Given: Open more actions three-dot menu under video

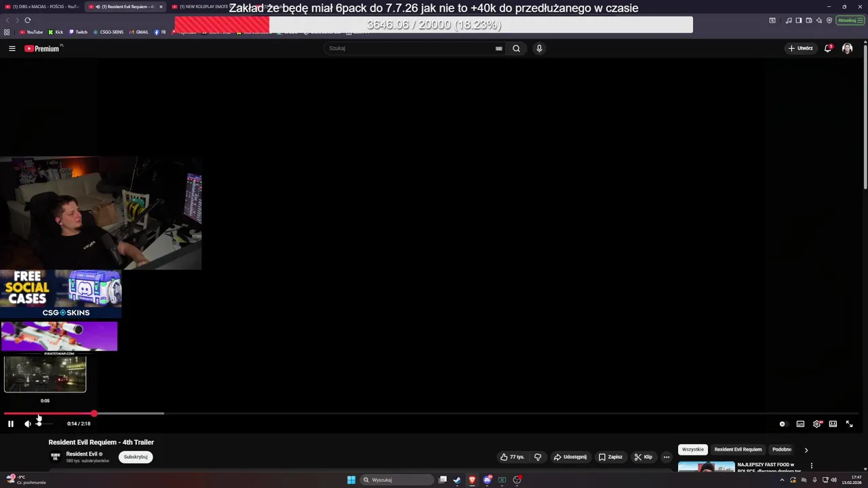Looking at the screenshot, I should pos(667,457).
